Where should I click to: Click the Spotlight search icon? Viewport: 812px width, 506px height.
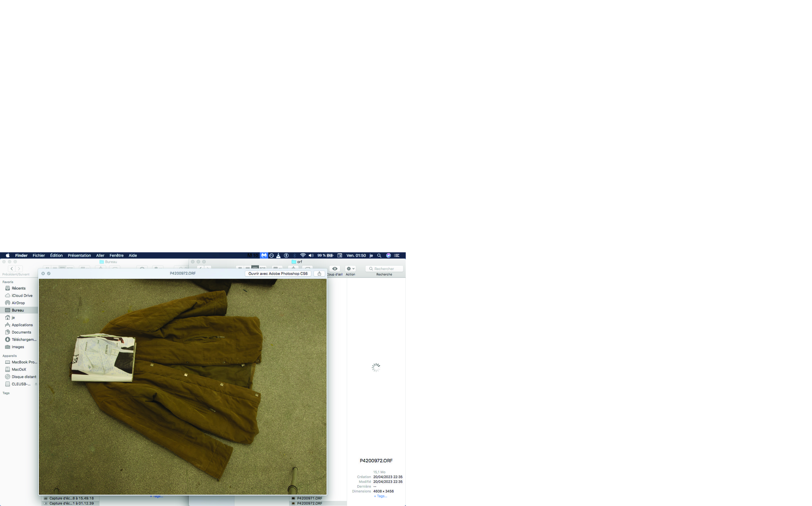point(379,255)
